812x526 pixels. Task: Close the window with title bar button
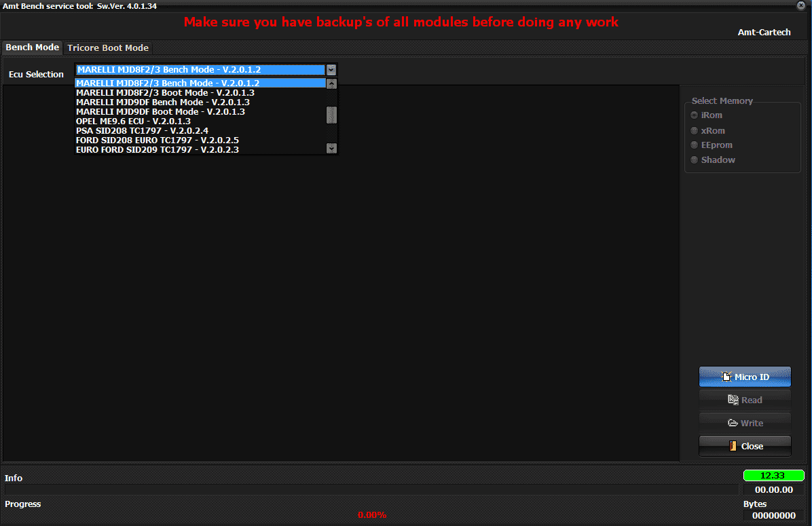801,5
